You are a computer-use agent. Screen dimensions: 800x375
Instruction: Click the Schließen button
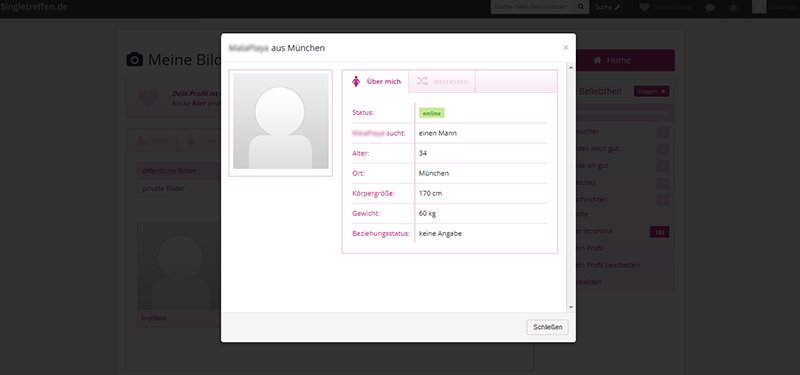click(x=547, y=327)
